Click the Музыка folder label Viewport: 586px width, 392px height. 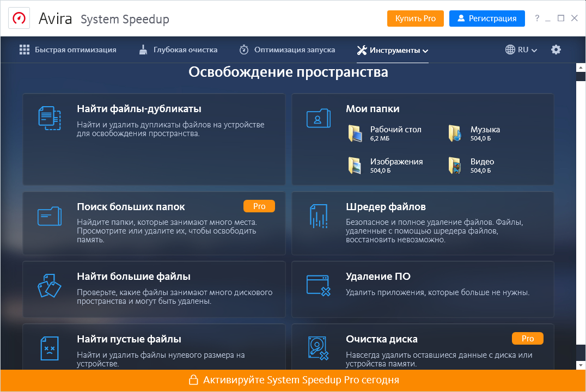[x=485, y=129]
